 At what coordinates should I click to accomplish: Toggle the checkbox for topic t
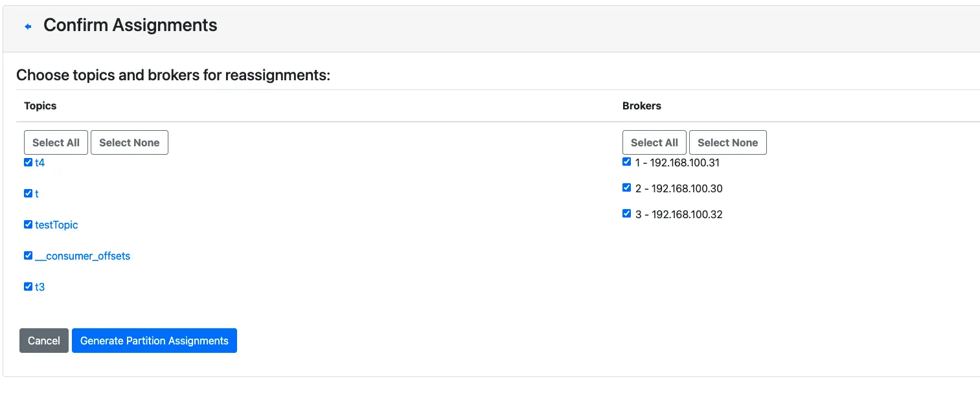tap(28, 194)
